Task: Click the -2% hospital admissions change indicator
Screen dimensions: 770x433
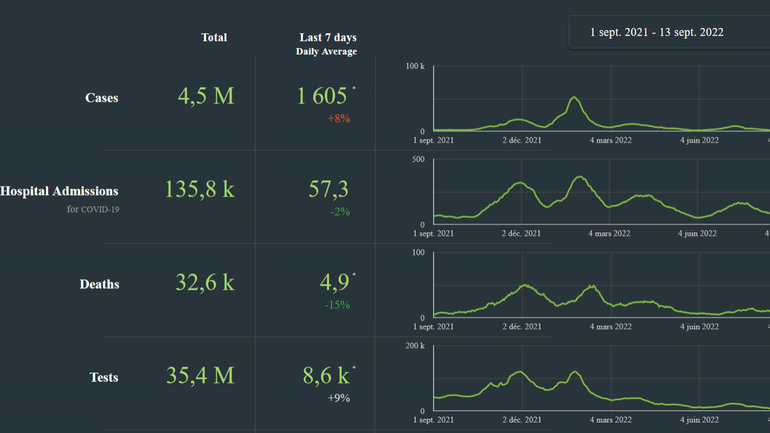Action: pyautogui.click(x=338, y=212)
